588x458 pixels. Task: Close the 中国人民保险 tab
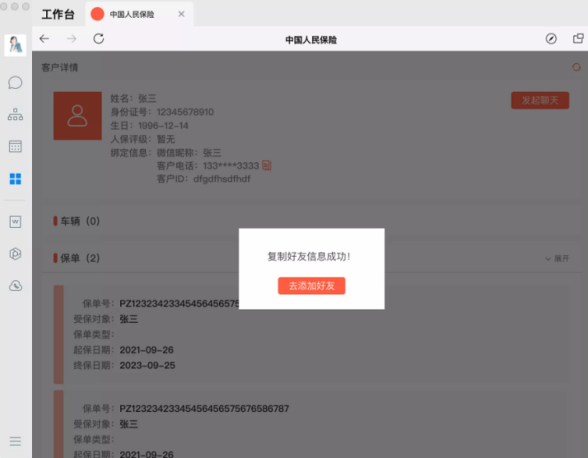tap(181, 14)
